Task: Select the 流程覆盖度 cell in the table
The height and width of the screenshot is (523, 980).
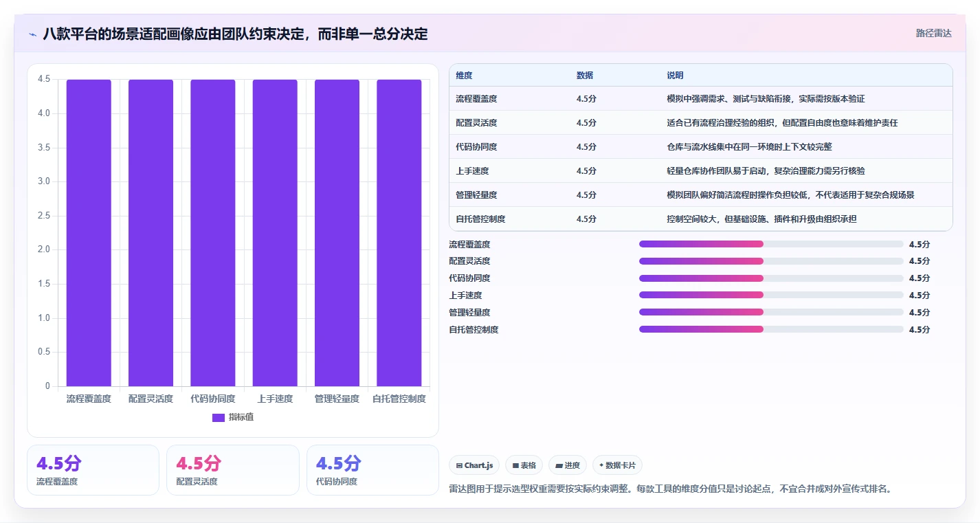Action: [476, 99]
